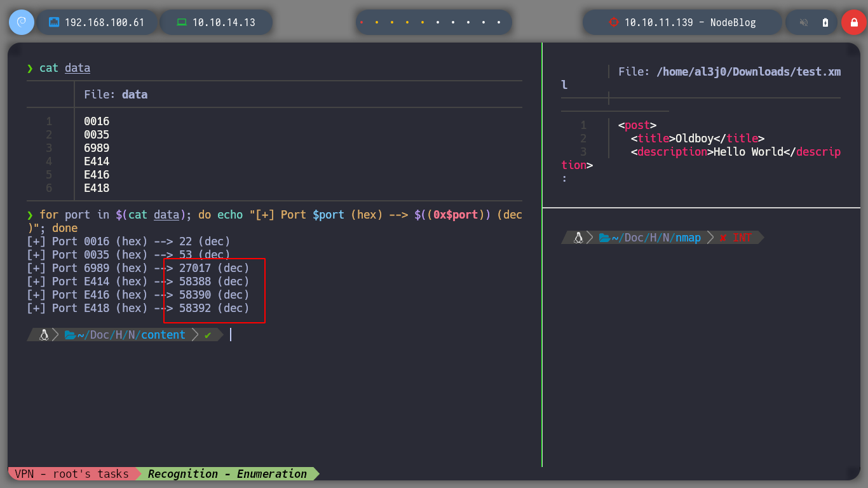Click the output line "Port 0035 (hex) --> 53"
This screenshot has height=488, width=868.
(x=128, y=255)
